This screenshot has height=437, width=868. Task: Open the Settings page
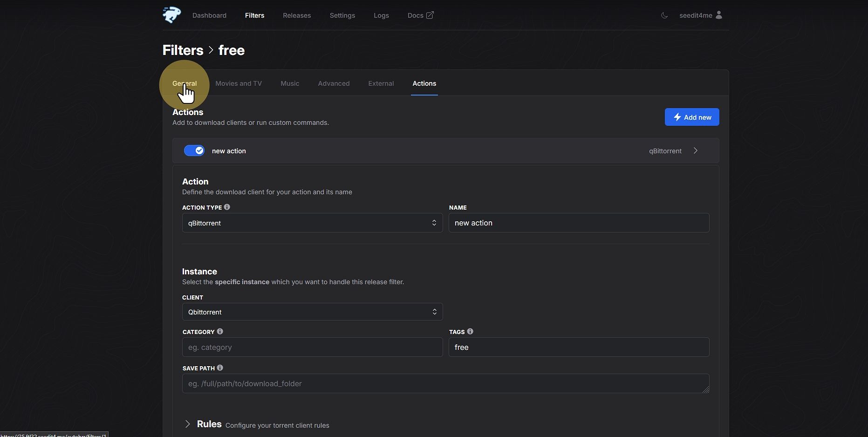tap(342, 15)
